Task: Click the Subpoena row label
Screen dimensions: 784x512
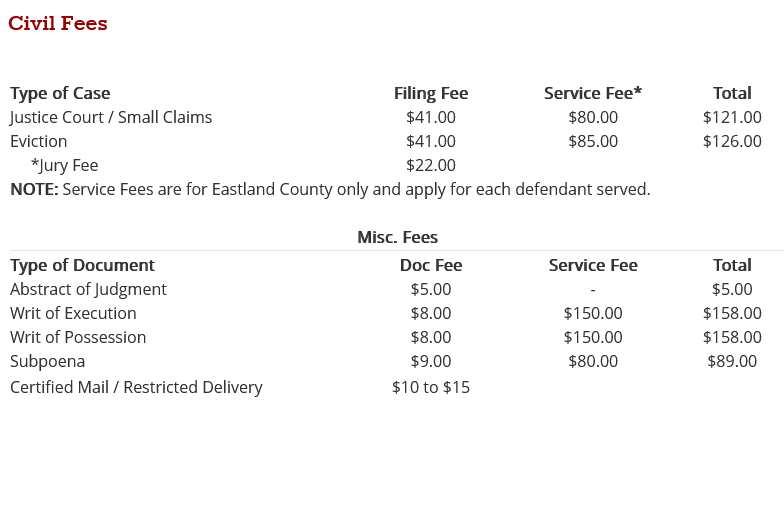Action: [48, 361]
